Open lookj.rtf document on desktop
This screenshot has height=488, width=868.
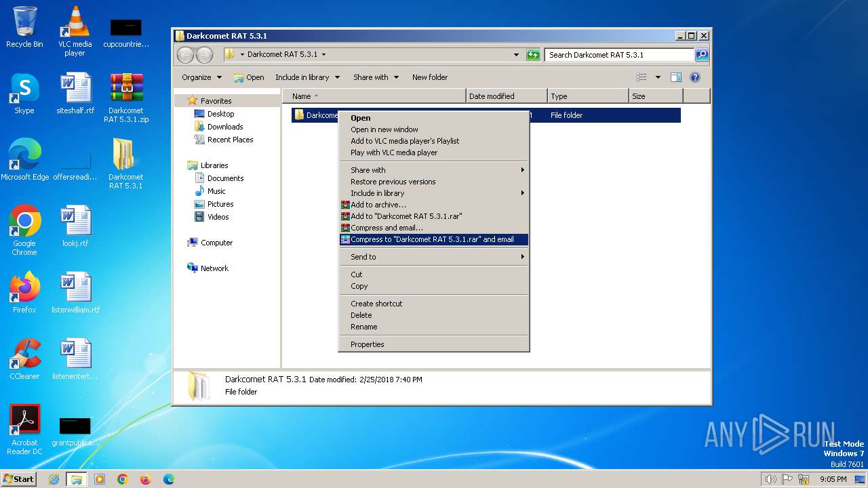tap(75, 226)
